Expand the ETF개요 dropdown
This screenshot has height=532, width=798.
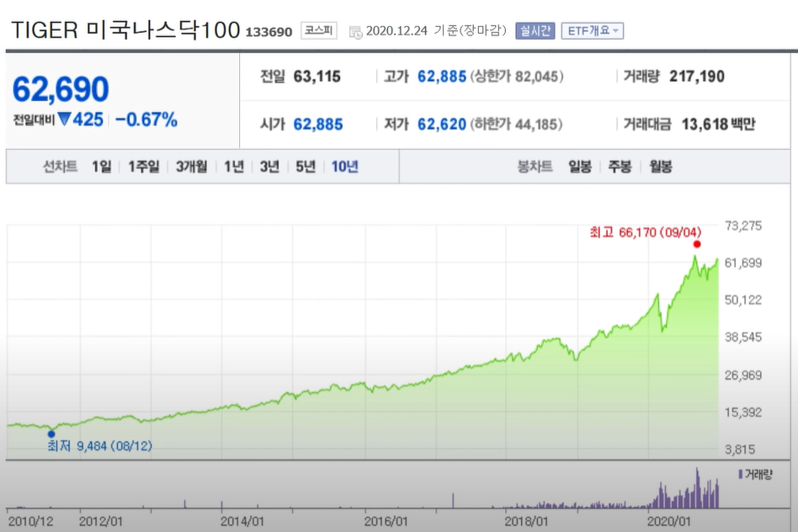click(x=593, y=30)
